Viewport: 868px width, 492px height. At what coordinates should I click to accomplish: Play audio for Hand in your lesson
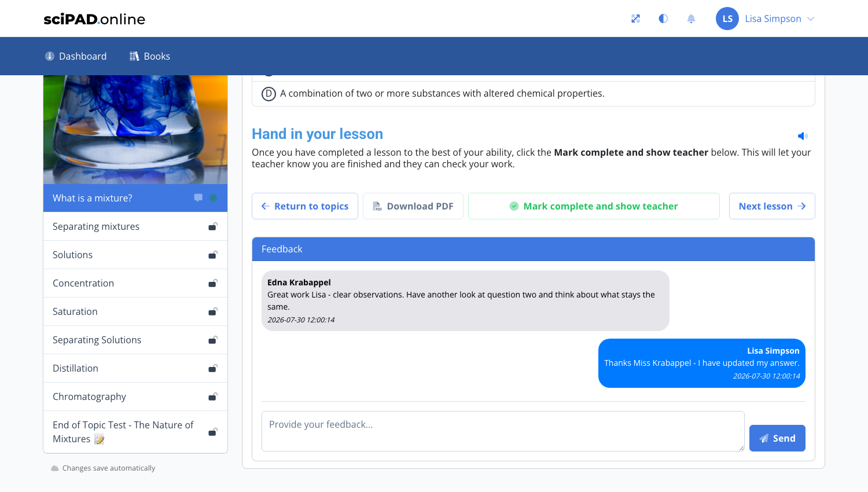coord(803,136)
